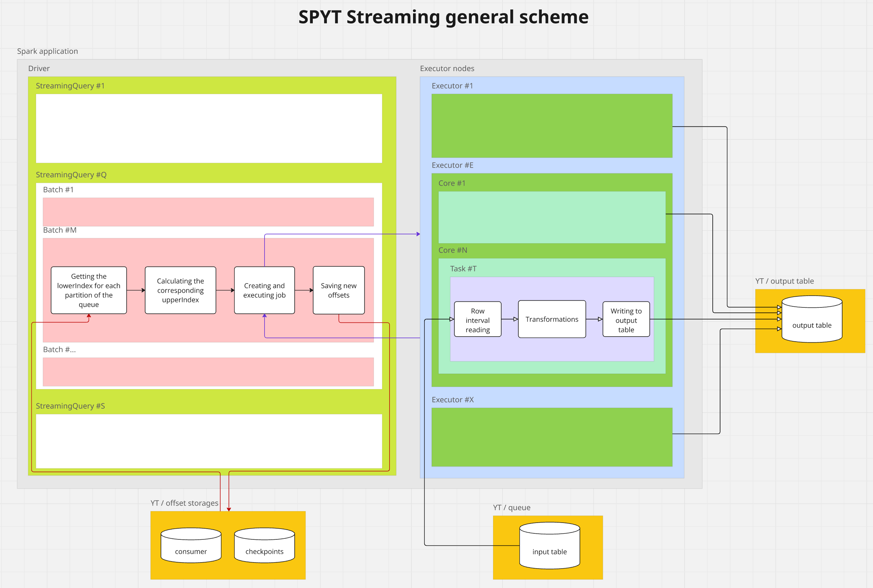The height and width of the screenshot is (588, 873).
Task: Select 'Calculating the corresponding upperIndex' box
Action: [180, 290]
